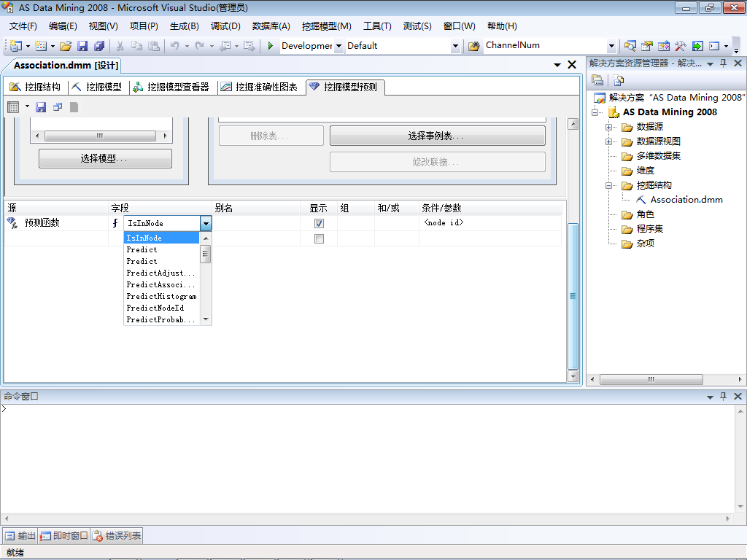
Task: Click the Undo arrow icon
Action: coord(175,46)
